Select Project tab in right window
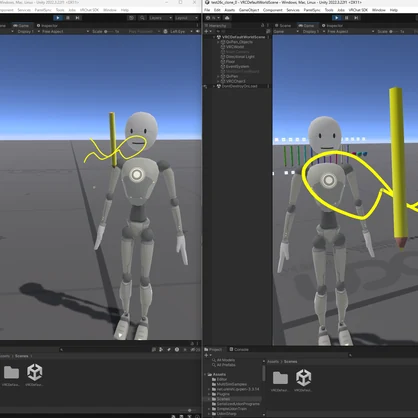Screen dimensions: 418x418 point(213,349)
